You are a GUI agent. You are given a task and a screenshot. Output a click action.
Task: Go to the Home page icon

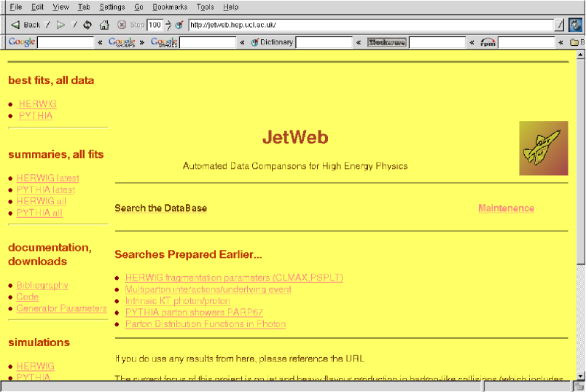pyautogui.click(x=104, y=25)
